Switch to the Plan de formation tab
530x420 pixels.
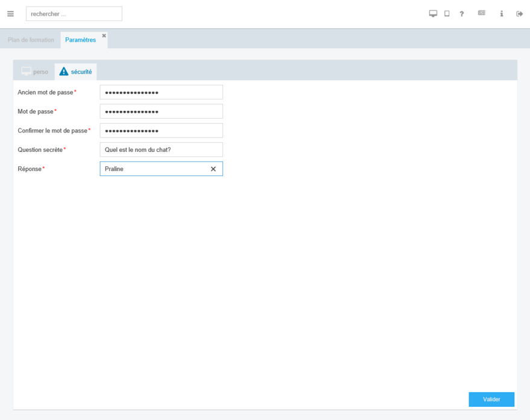click(x=31, y=40)
